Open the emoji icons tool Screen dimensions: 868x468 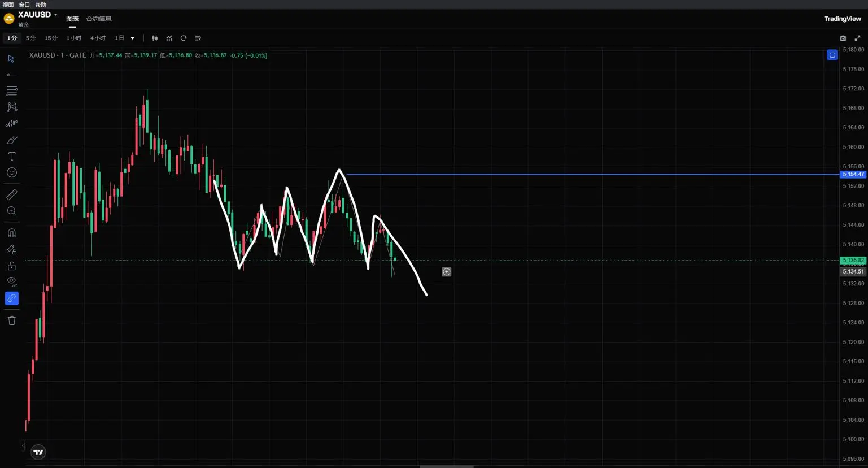11,172
